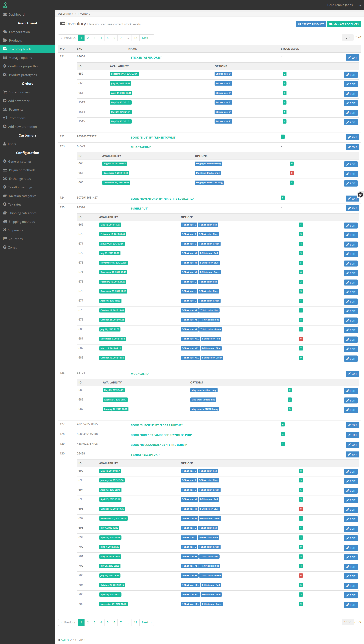Open Manage options grid item
This screenshot has width=364, height=644.
[28, 58]
